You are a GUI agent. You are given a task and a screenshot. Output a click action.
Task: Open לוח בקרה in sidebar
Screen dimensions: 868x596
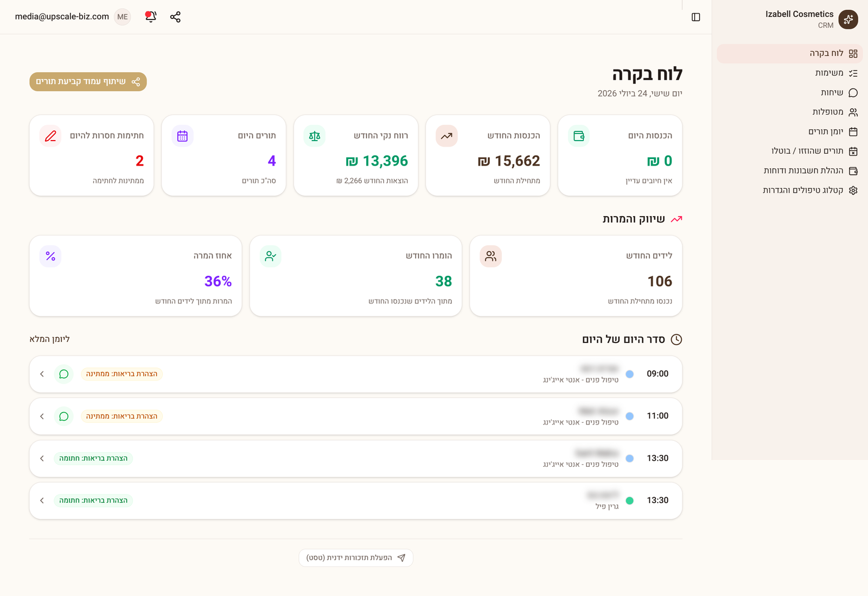[x=789, y=53]
